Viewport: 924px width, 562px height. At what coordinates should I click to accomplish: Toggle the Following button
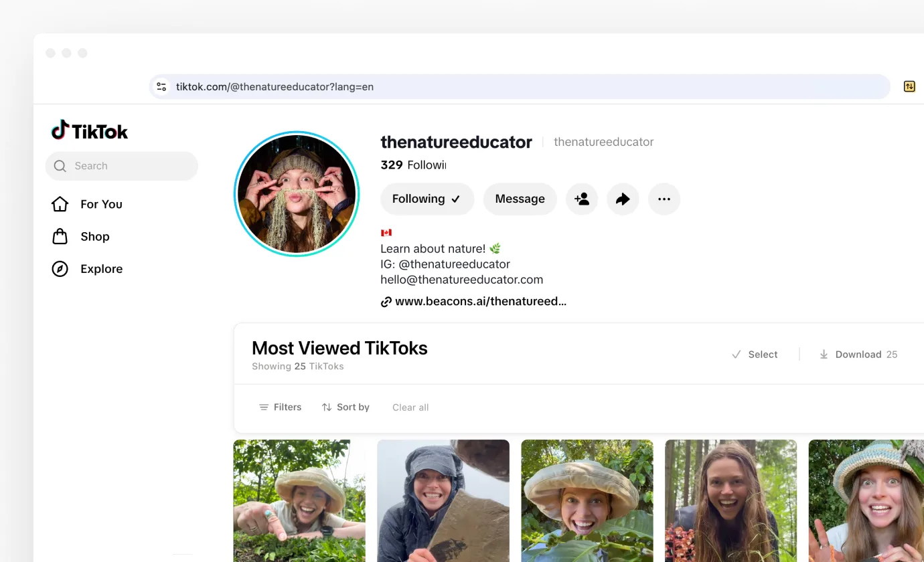tap(427, 199)
